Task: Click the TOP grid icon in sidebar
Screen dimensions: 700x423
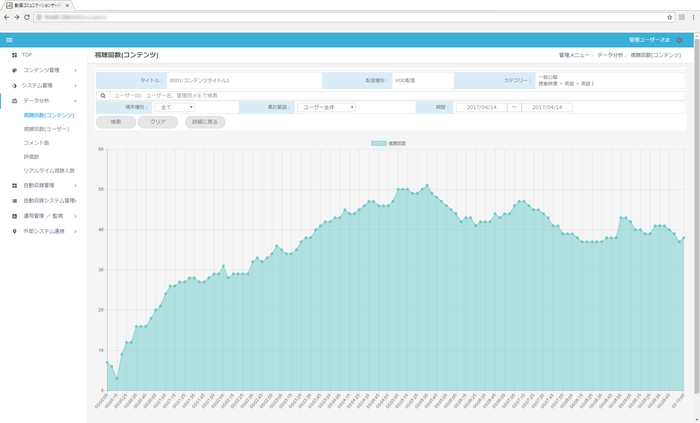Action: 13,55
